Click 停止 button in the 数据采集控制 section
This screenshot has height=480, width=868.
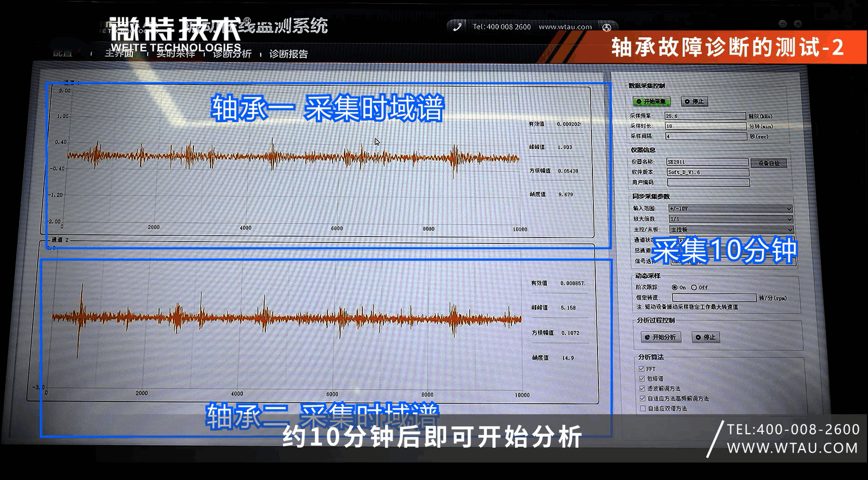click(694, 101)
